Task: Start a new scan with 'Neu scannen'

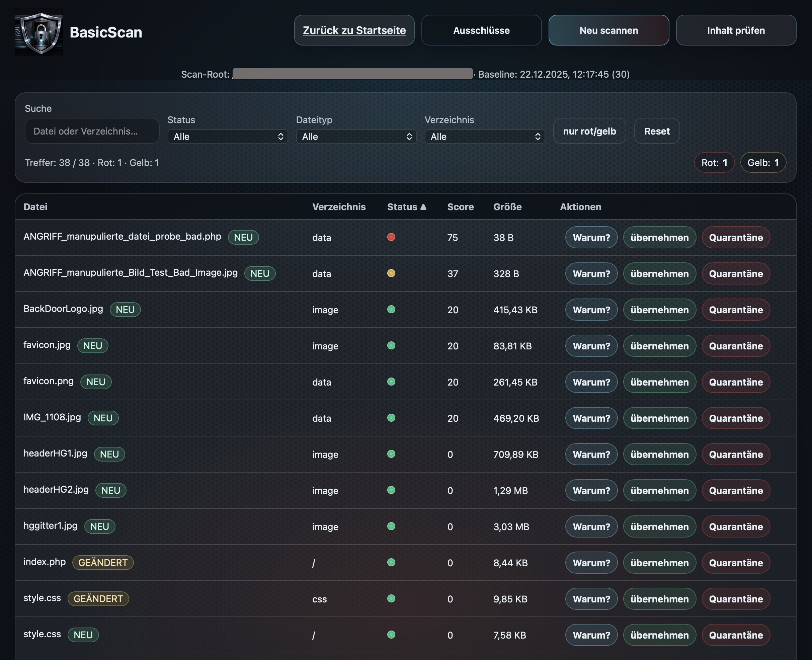Action: click(x=608, y=30)
